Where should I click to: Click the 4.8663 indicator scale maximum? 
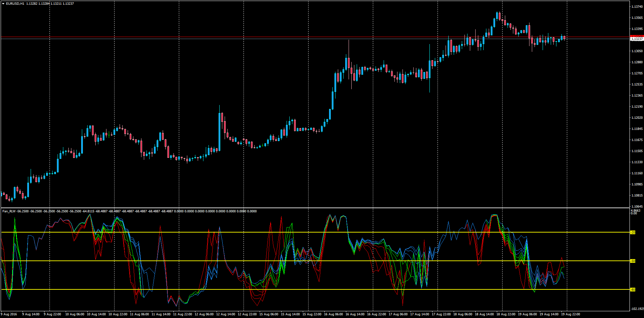[636, 211]
